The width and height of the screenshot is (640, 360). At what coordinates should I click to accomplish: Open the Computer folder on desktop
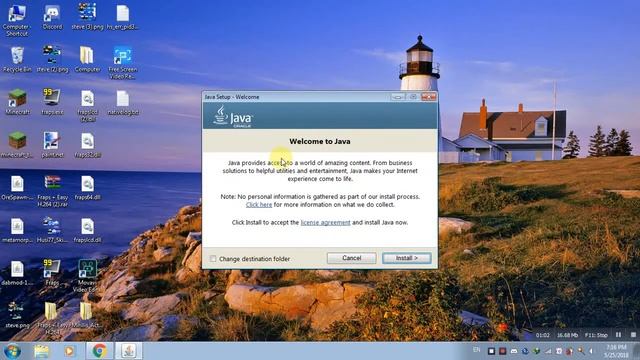click(87, 60)
